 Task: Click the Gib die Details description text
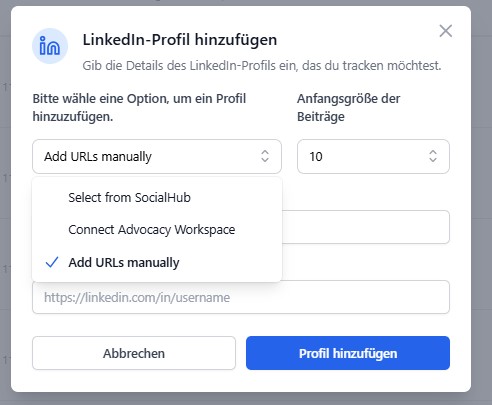coord(262,66)
